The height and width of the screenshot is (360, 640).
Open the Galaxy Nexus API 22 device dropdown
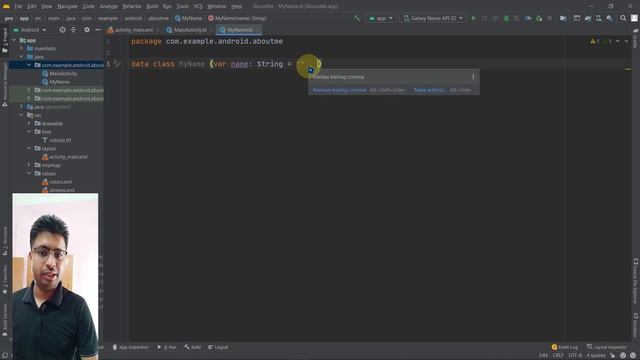433,18
